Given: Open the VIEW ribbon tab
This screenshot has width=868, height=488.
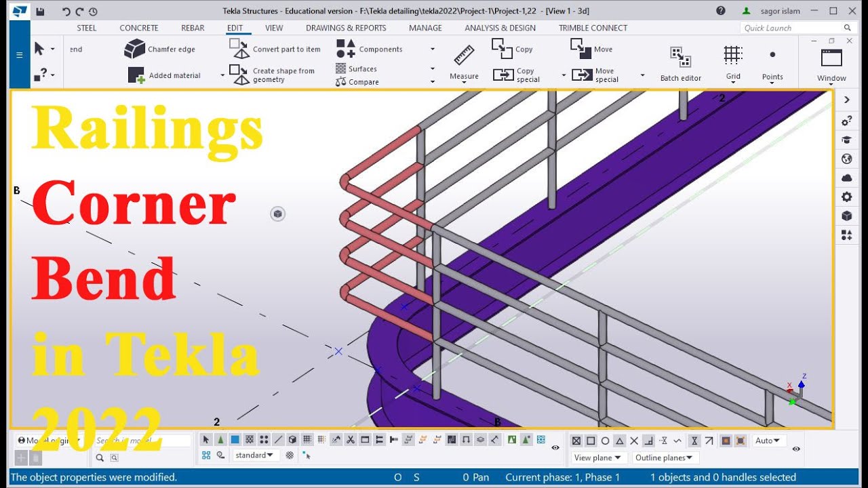Looking at the screenshot, I should [274, 28].
